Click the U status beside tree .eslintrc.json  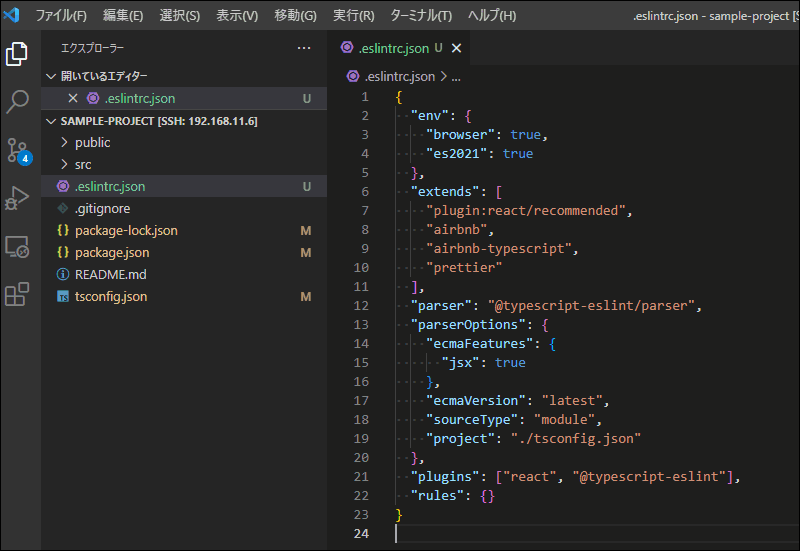pyautogui.click(x=307, y=187)
